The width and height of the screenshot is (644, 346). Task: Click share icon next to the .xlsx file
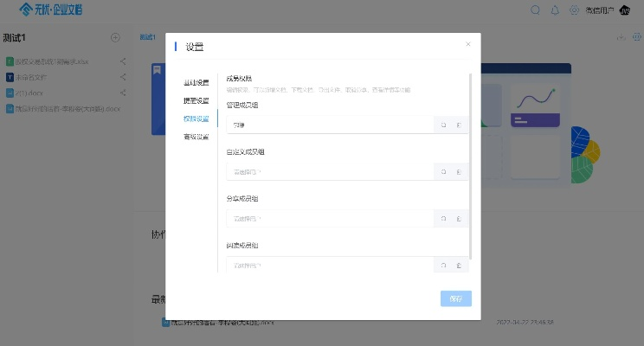pyautogui.click(x=123, y=61)
